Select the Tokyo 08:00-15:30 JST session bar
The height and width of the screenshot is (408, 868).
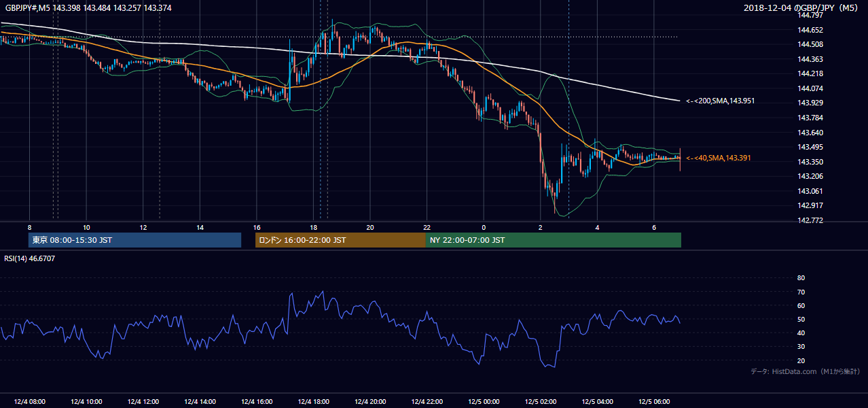click(x=135, y=240)
